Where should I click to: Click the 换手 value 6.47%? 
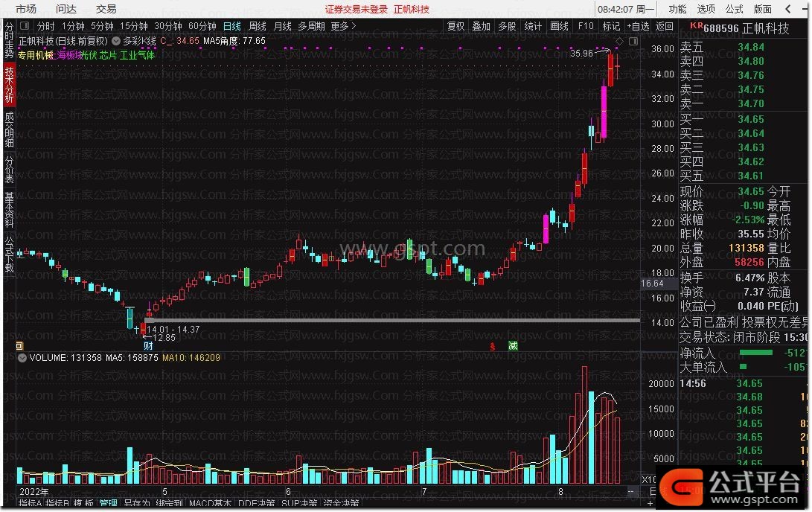(750, 278)
